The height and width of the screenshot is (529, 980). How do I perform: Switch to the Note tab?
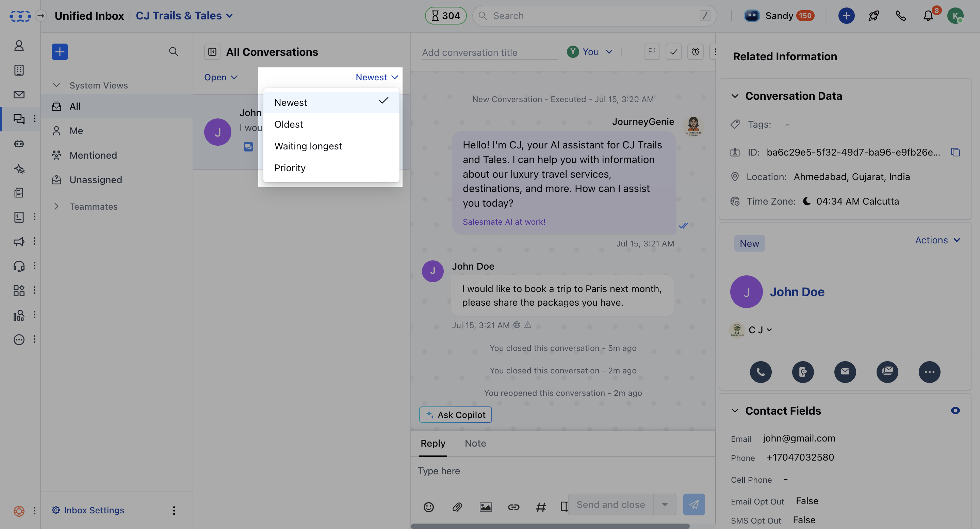pos(475,443)
